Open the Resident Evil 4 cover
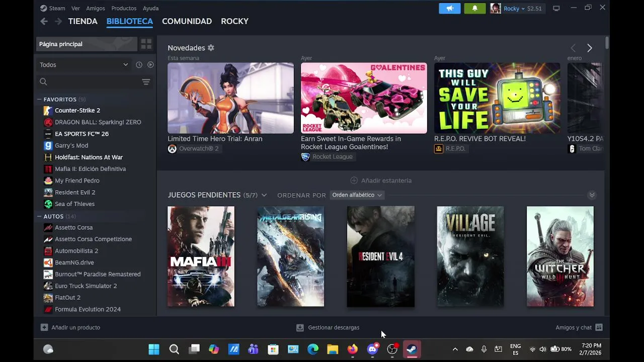This screenshot has width=644, height=362. [380, 256]
